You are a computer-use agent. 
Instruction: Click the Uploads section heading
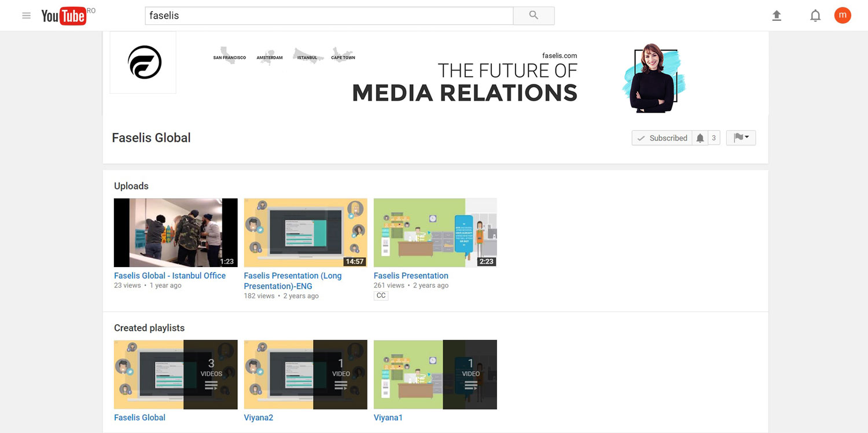pos(131,186)
